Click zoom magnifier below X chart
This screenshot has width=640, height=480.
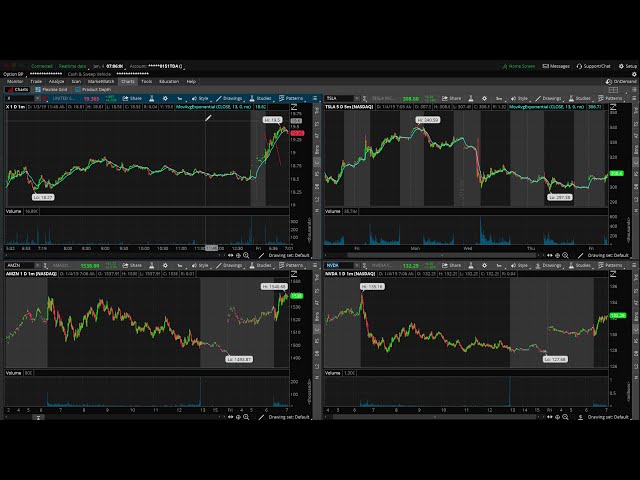(x=246, y=255)
